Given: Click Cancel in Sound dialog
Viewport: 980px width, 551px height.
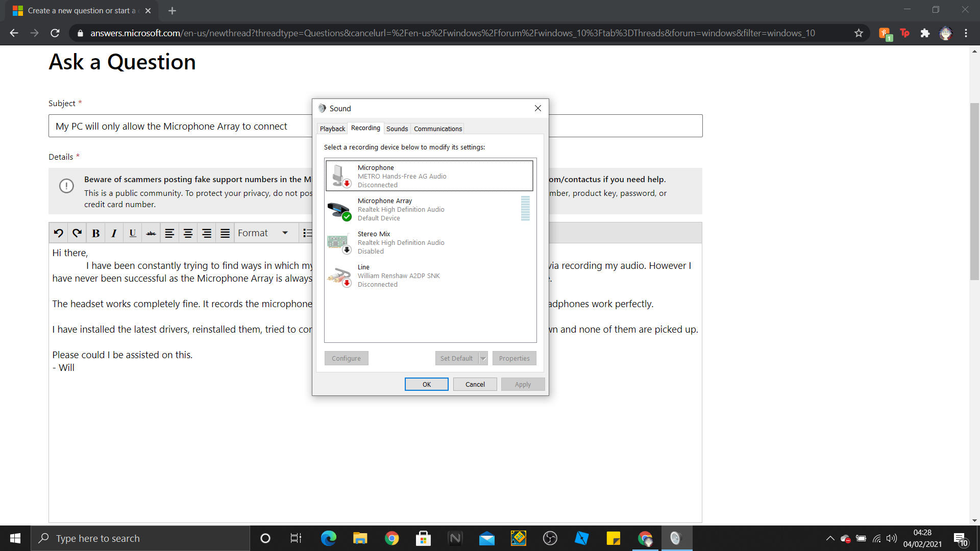Looking at the screenshot, I should pos(475,384).
